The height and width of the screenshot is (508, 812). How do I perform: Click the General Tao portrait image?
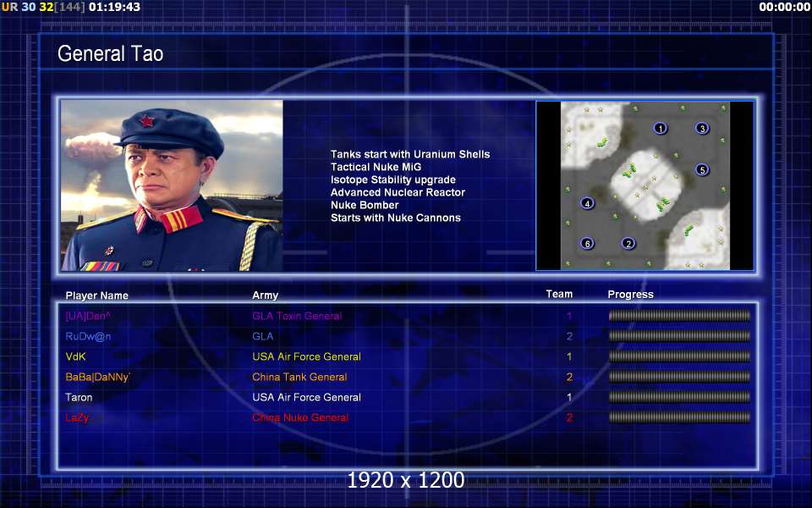click(172, 185)
